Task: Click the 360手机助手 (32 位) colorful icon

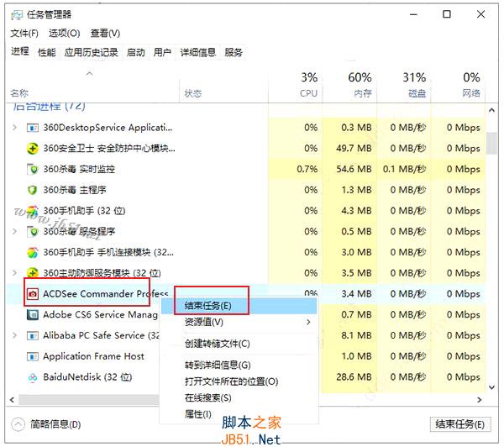Action: [x=33, y=211]
